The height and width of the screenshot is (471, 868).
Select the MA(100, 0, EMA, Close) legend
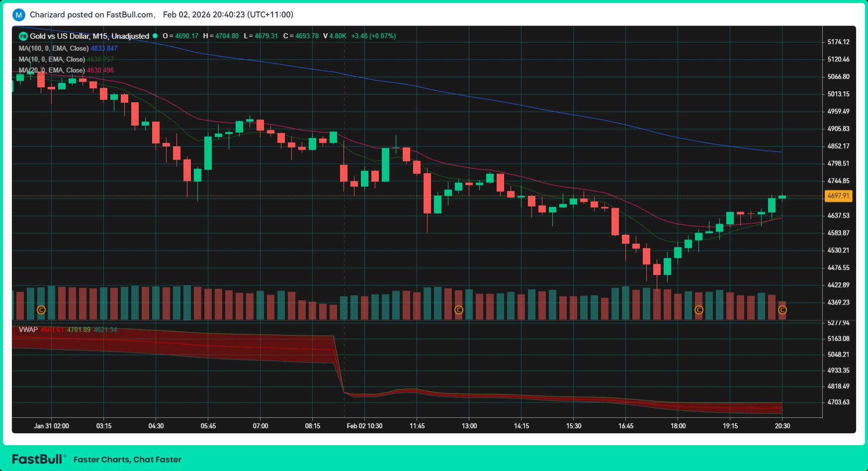(x=54, y=48)
